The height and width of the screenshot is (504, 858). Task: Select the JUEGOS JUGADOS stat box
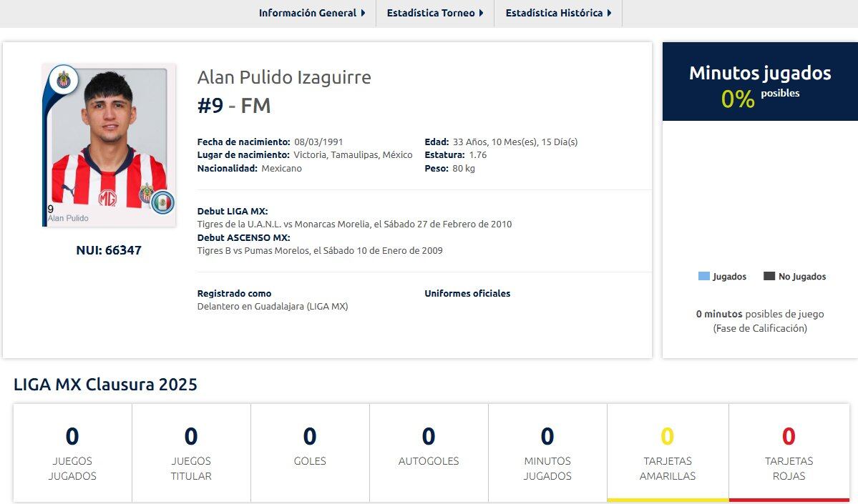(72, 452)
